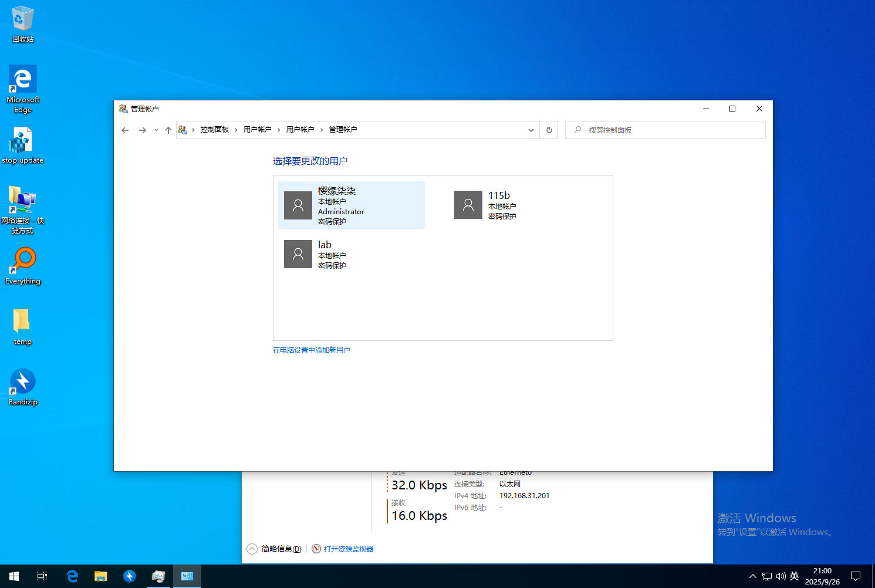Open the lab user account

(324, 254)
